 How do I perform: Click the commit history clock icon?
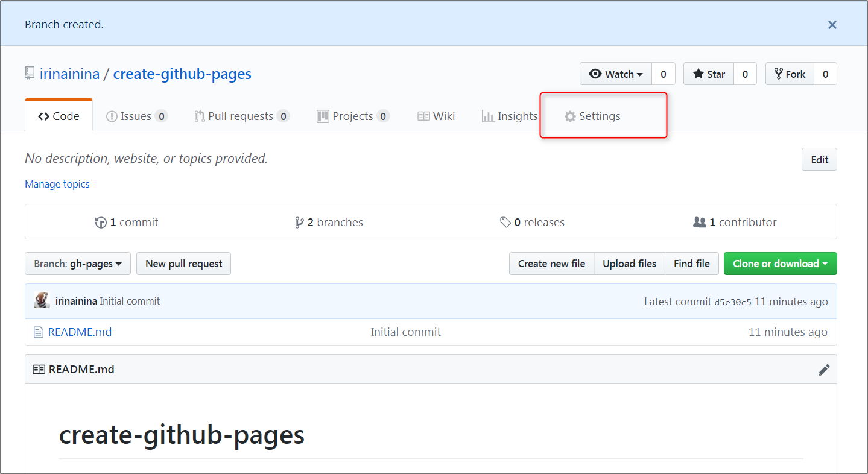pyautogui.click(x=101, y=223)
